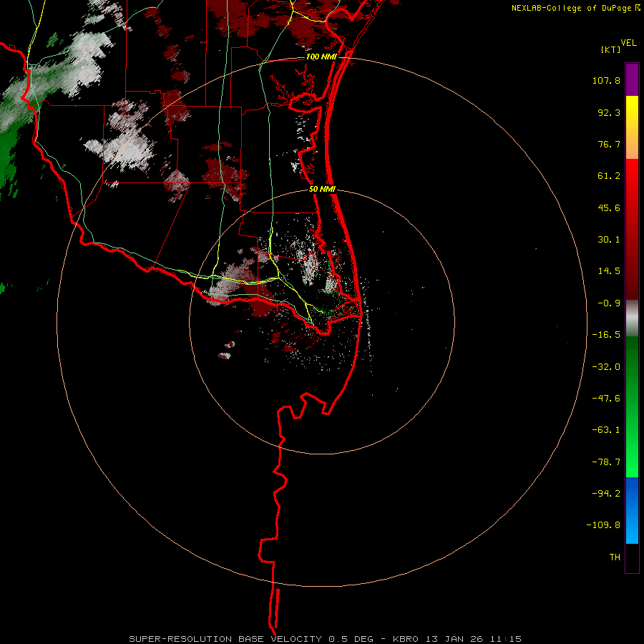Click the -16.5 velocity scale value
Image resolution: width=644 pixels, height=644 pixels.
[x=606, y=335]
